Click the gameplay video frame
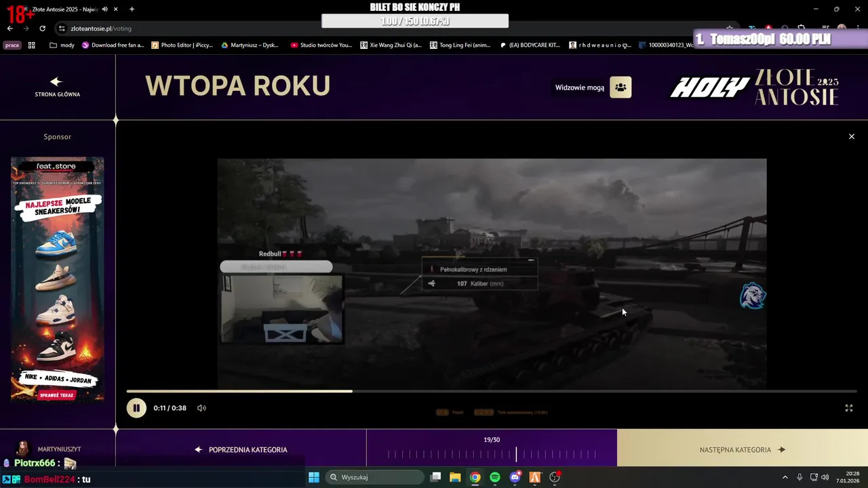This screenshot has width=868, height=488. tap(492, 274)
